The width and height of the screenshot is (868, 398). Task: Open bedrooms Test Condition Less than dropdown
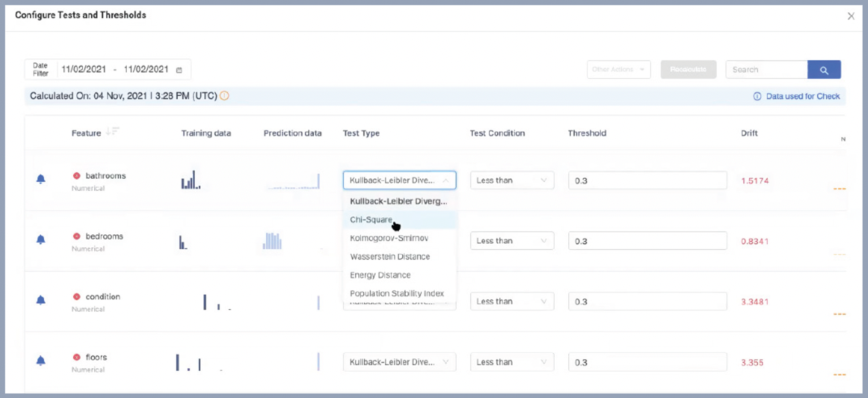[x=512, y=241]
